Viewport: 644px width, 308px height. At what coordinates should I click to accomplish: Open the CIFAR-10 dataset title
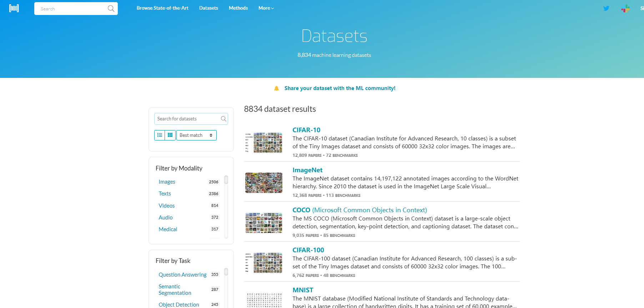point(306,130)
